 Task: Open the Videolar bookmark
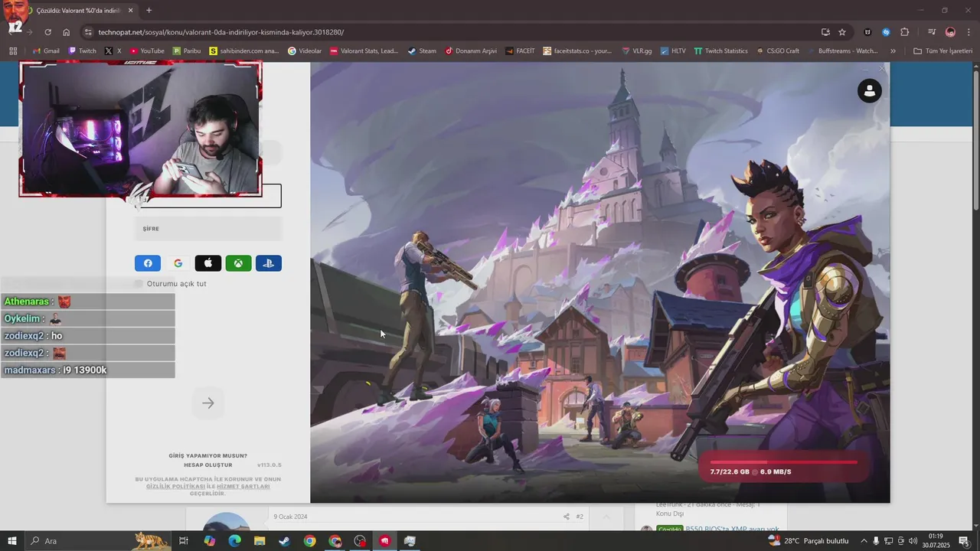[305, 51]
